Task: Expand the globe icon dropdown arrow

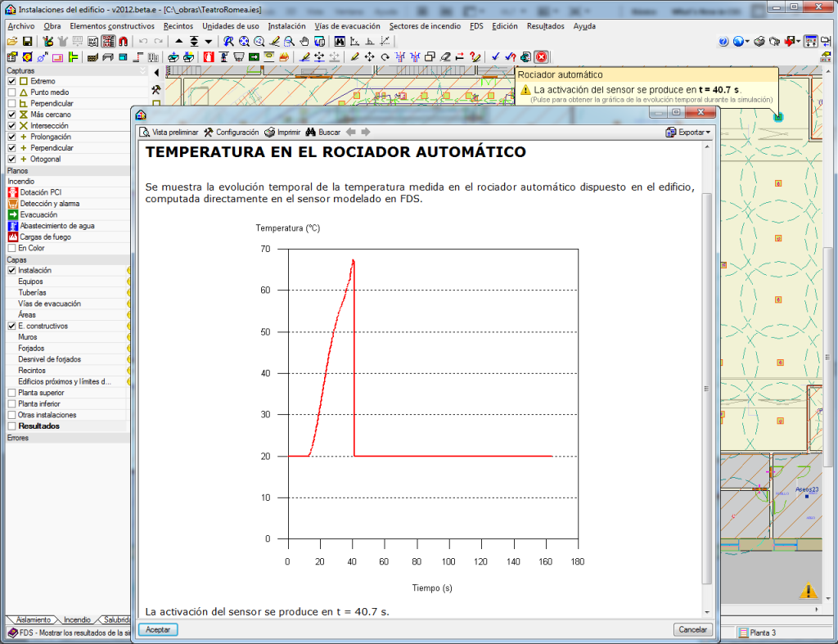Action: click(747, 42)
